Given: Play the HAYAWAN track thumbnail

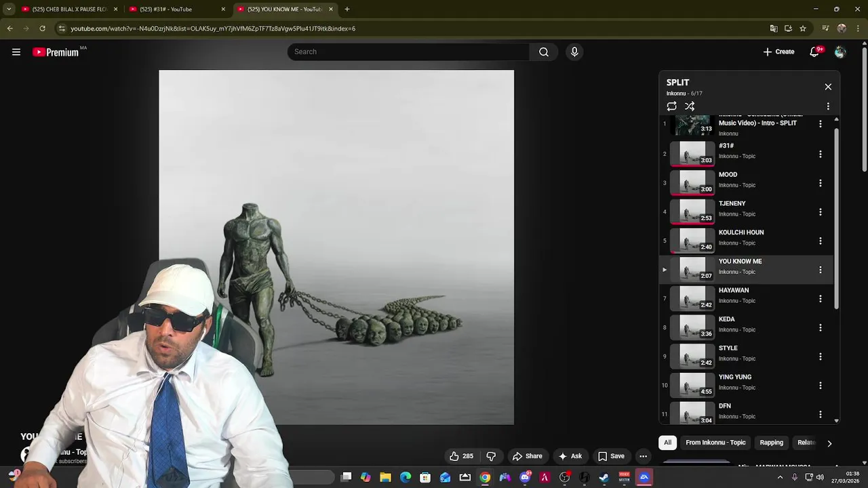Looking at the screenshot, I should tap(692, 299).
